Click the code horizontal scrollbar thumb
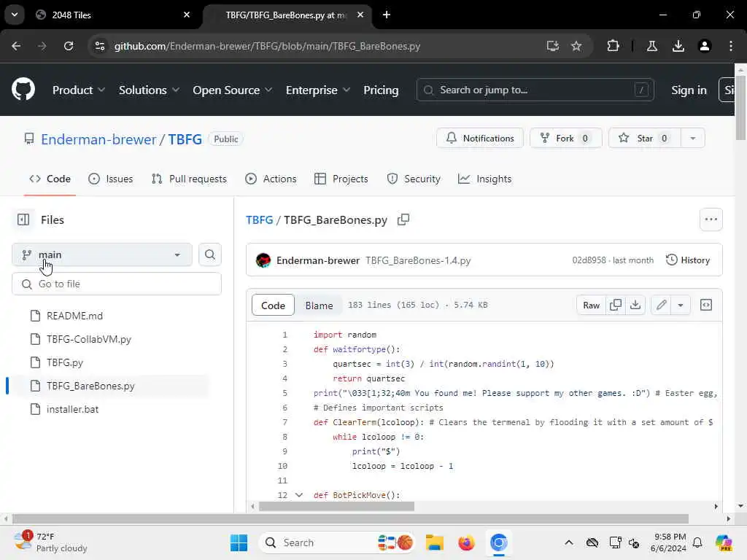The height and width of the screenshot is (560, 747). pyautogui.click(x=336, y=506)
